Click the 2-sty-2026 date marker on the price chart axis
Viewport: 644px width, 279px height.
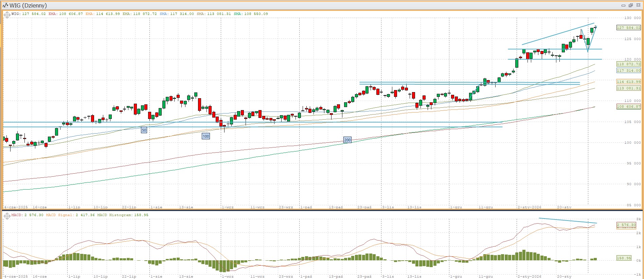529,207
